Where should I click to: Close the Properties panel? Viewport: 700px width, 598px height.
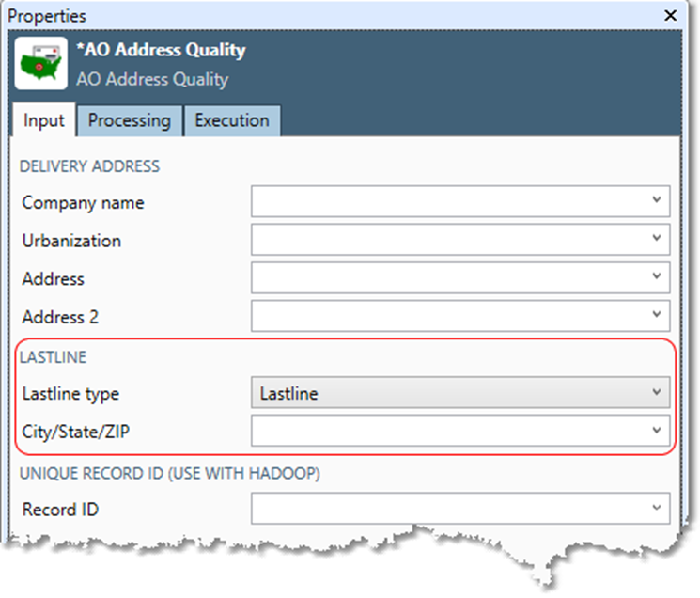click(670, 15)
